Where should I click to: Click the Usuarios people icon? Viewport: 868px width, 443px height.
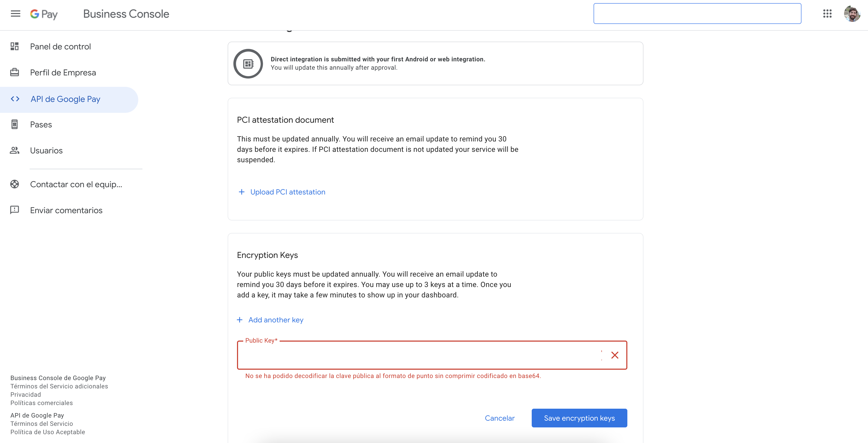coord(15,150)
